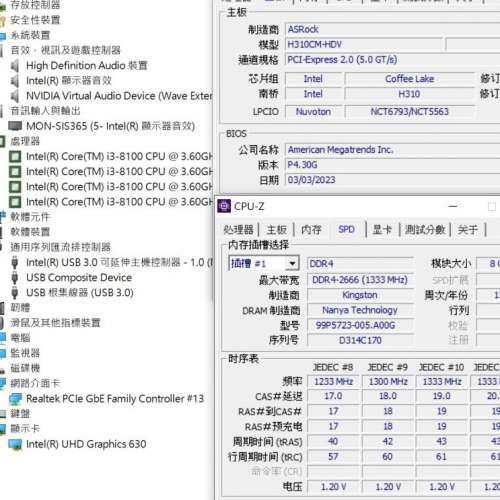Image resolution: width=500 pixels, height=500 pixels.
Task: Click the Kingston manufacturer value
Action: pyautogui.click(x=360, y=295)
